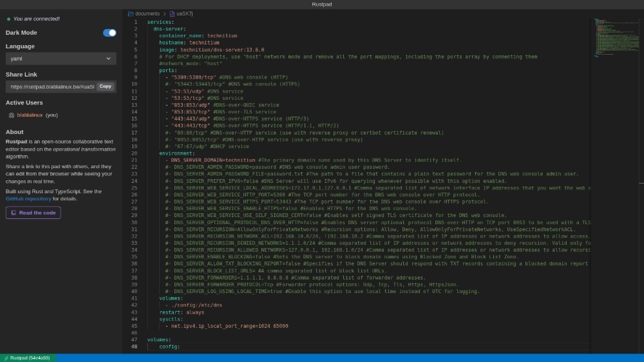Click the uaSK7j file icon in breadcrumb
Screen dimensions: 644x362
coord(171,14)
